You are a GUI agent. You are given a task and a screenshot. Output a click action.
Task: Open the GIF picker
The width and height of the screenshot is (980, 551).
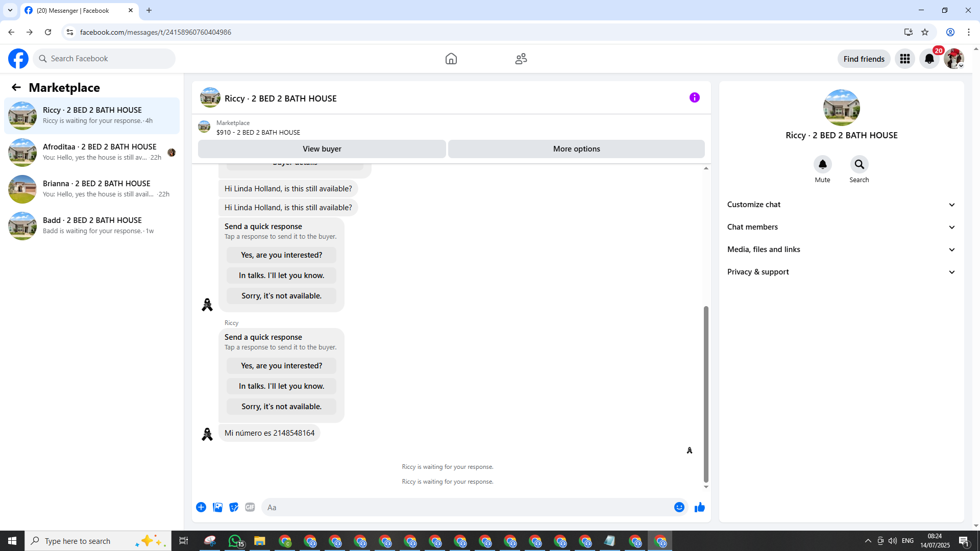pyautogui.click(x=250, y=507)
